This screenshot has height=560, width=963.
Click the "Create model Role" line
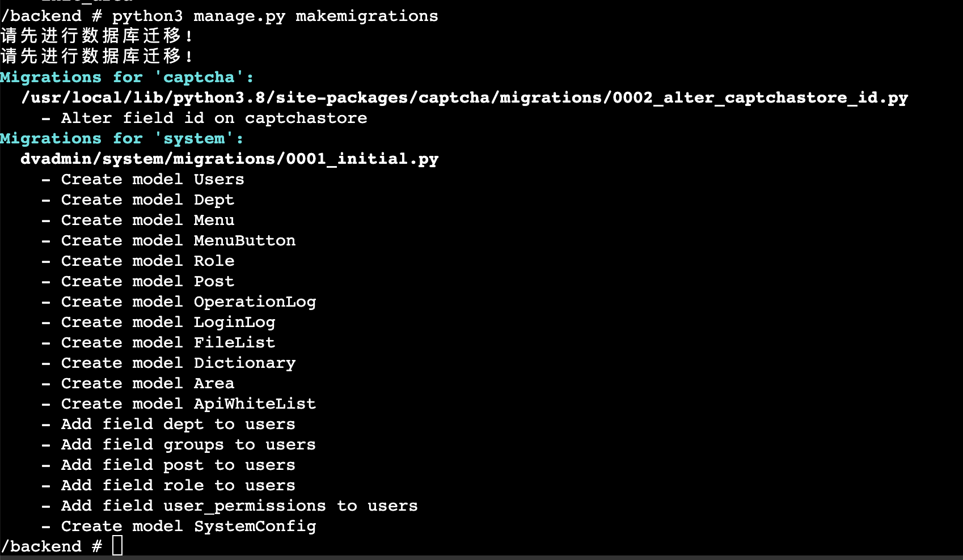(138, 261)
